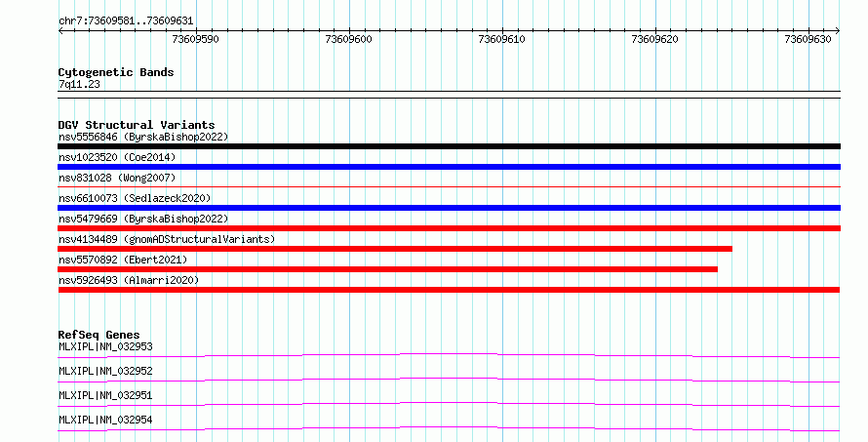Click the red nsv5570892 variant bar
The image size is (868, 442).
tap(388, 269)
